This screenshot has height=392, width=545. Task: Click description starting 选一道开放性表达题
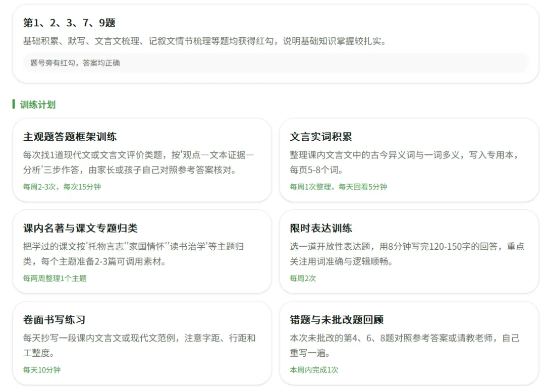pyautogui.click(x=407, y=254)
